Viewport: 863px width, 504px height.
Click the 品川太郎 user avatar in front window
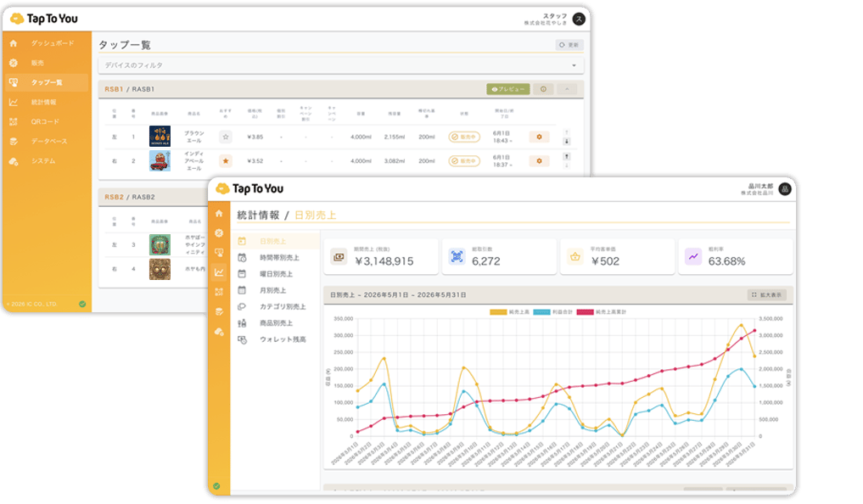coord(785,189)
